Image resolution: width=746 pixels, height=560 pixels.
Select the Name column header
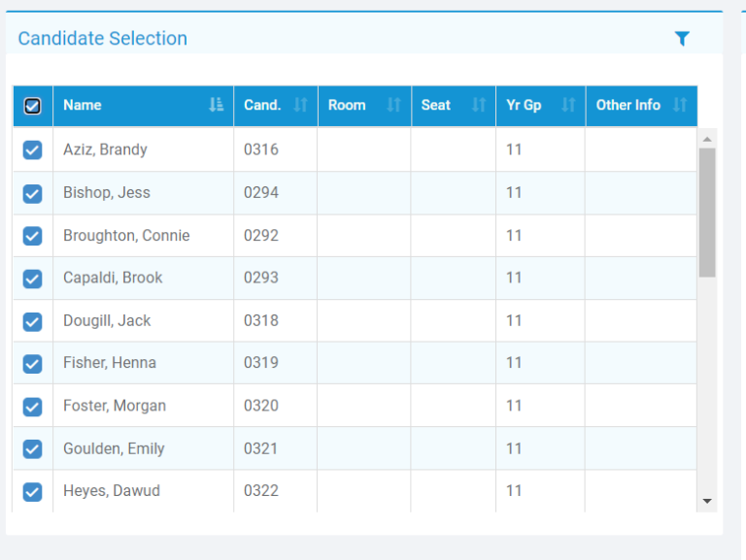126,105
